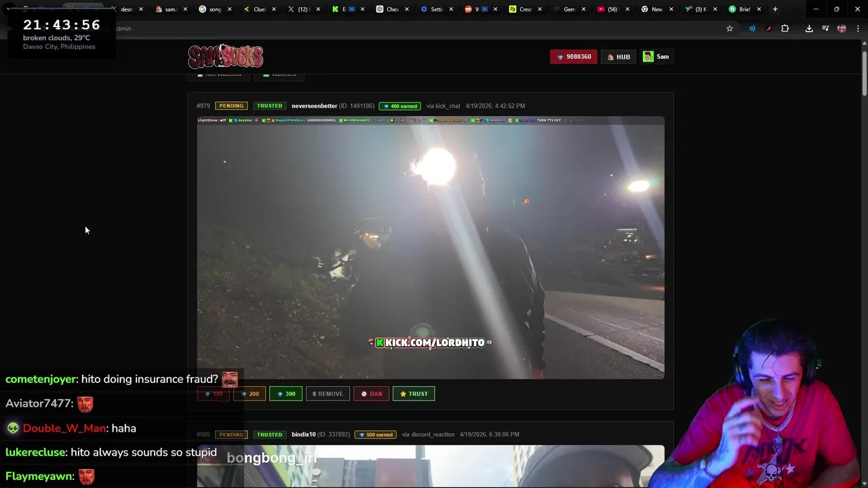The width and height of the screenshot is (868, 488).
Task: Click the clip ID #979 label
Action: [x=203, y=106]
